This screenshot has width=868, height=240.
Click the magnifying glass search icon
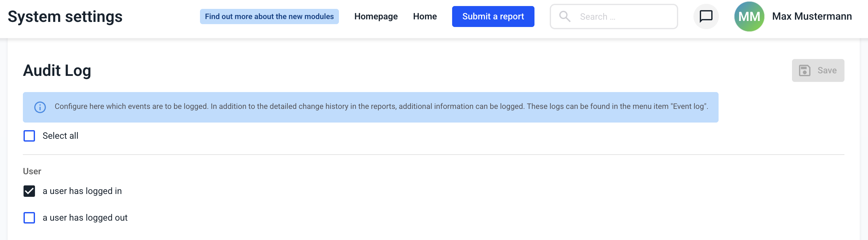(x=564, y=17)
